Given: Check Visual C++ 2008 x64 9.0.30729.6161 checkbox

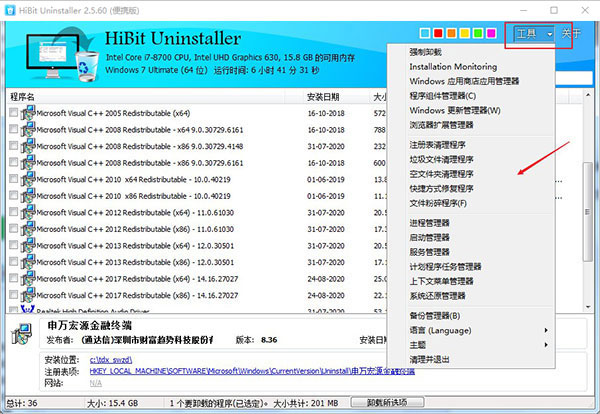Looking at the screenshot, I should (13, 129).
